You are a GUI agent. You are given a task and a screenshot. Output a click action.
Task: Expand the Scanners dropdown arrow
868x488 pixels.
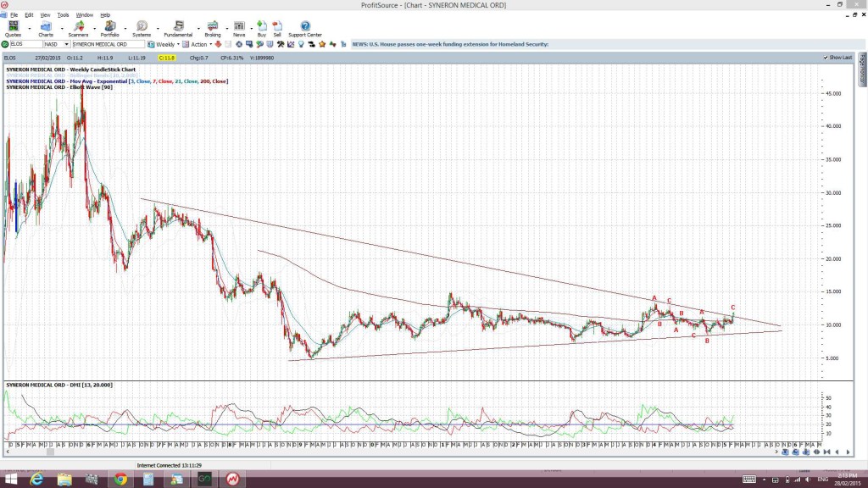point(94,28)
